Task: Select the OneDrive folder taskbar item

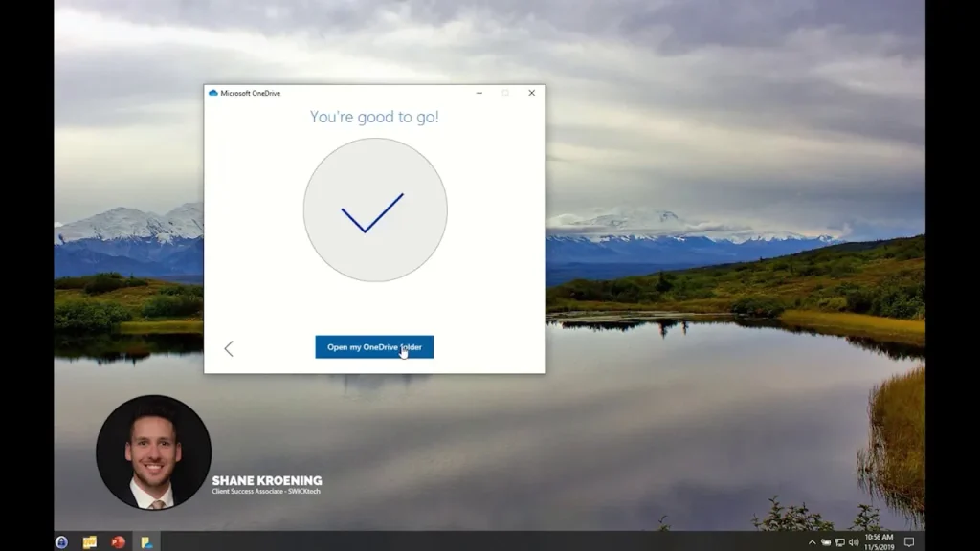Action: click(x=146, y=541)
